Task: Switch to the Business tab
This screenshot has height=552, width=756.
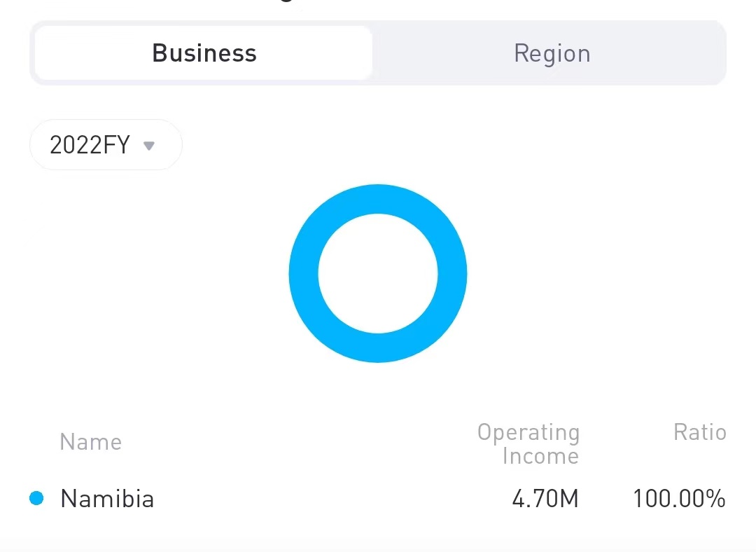Action: tap(204, 53)
